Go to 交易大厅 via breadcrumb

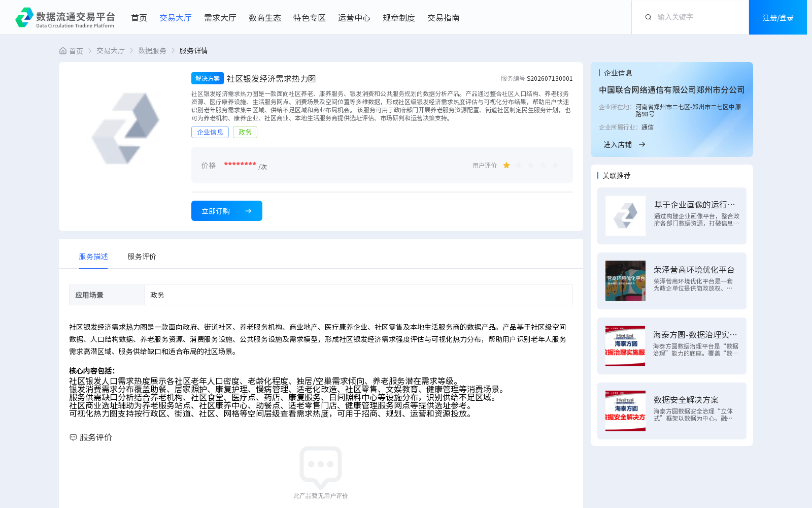[x=111, y=51]
